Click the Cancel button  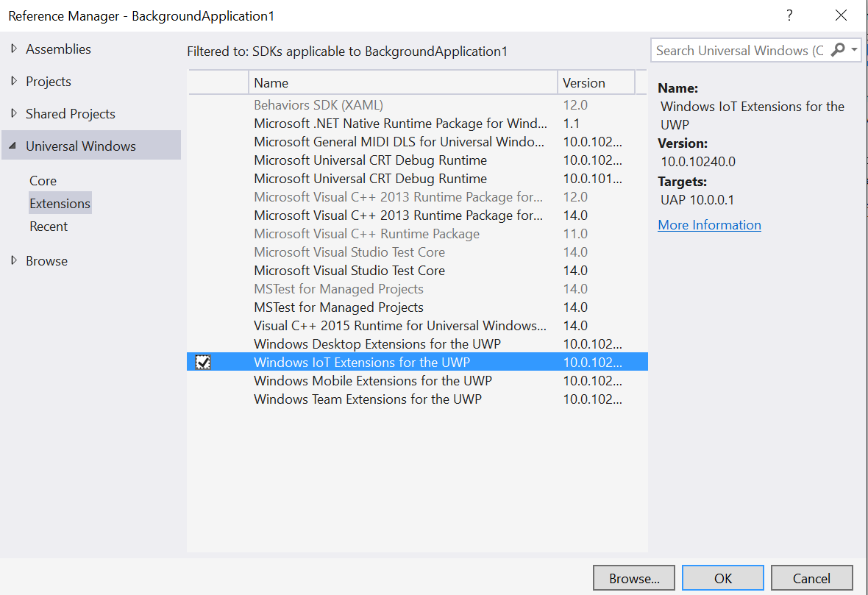811,578
